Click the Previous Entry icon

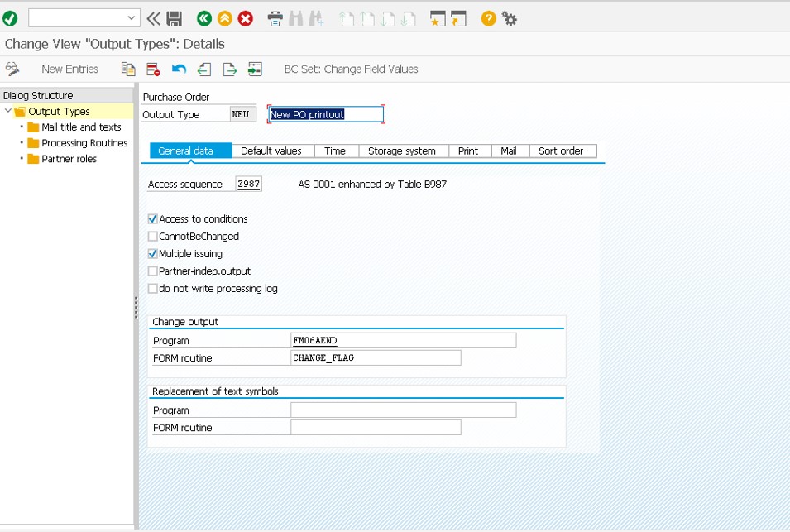point(204,69)
